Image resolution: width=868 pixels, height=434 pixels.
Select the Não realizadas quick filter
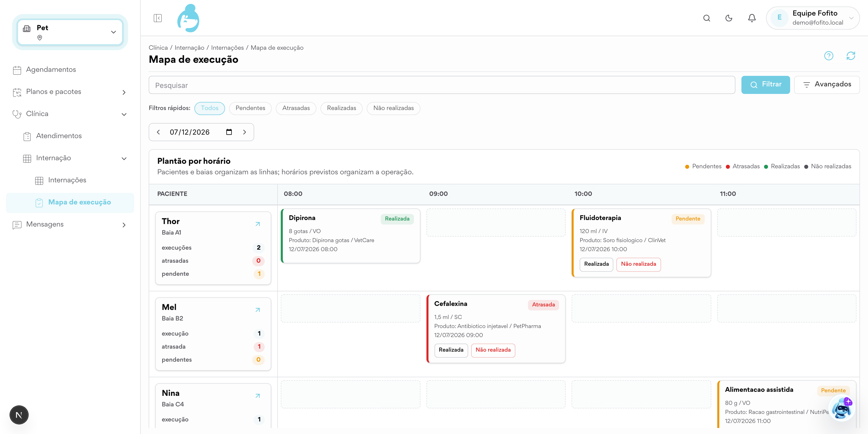[x=394, y=108]
